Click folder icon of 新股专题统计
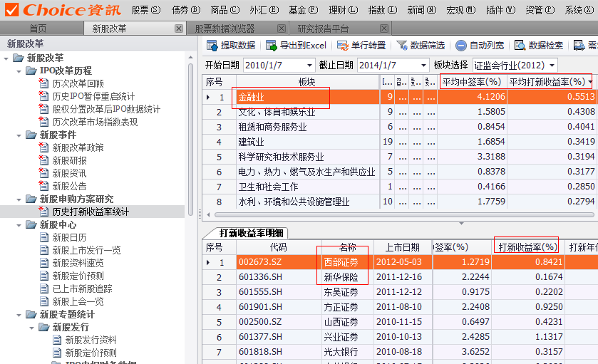This screenshot has width=598, height=364. click(31, 314)
